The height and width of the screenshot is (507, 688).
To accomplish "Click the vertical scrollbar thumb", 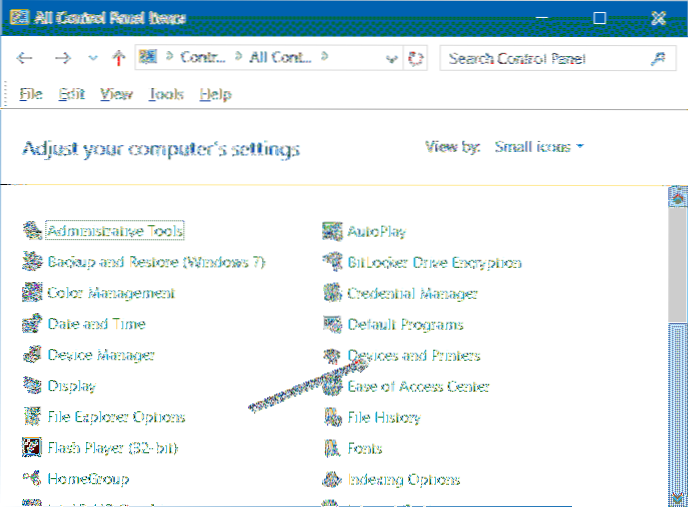I will tap(679, 410).
